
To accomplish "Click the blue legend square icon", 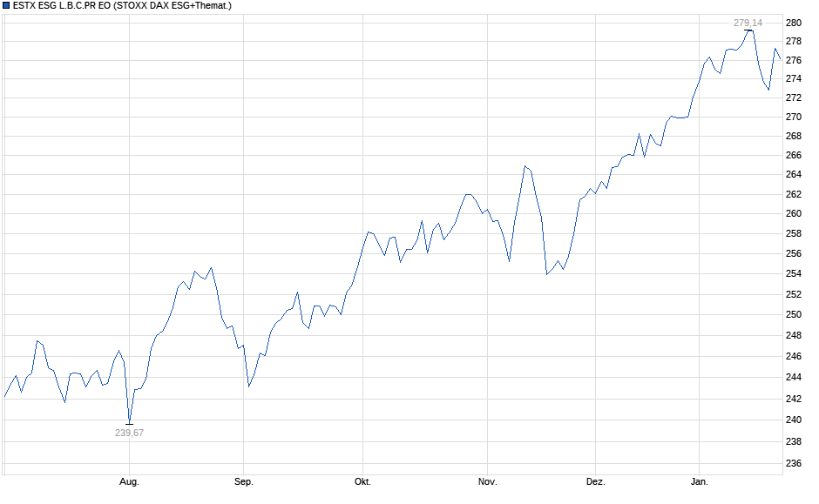I will coord(7,6).
